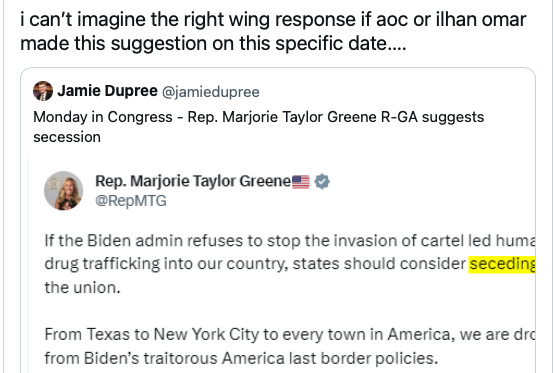The image size is (554, 373).
Task: Click the word secession in Dupree's tweet
Action: click(x=67, y=137)
